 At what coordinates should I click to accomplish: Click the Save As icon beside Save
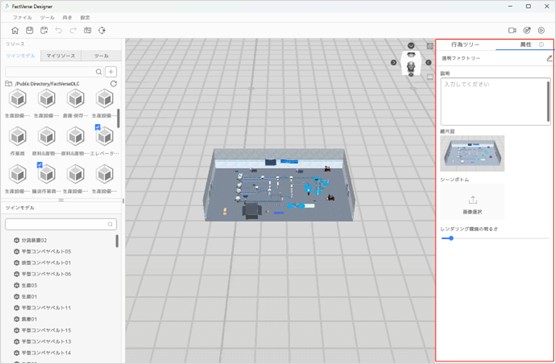click(44, 30)
